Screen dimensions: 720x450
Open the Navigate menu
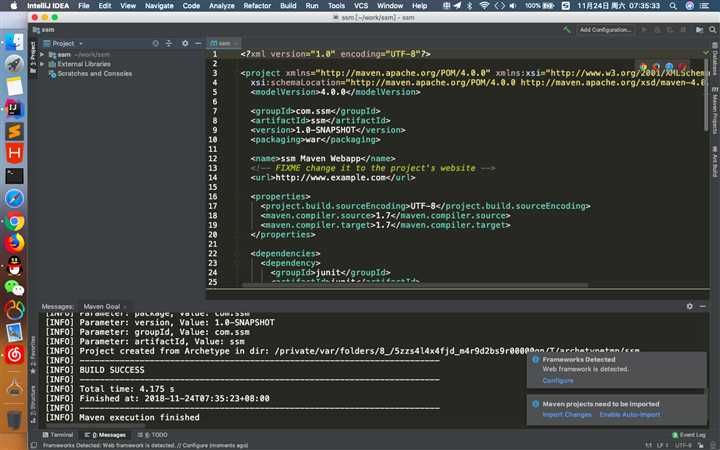pyautogui.click(x=159, y=6)
